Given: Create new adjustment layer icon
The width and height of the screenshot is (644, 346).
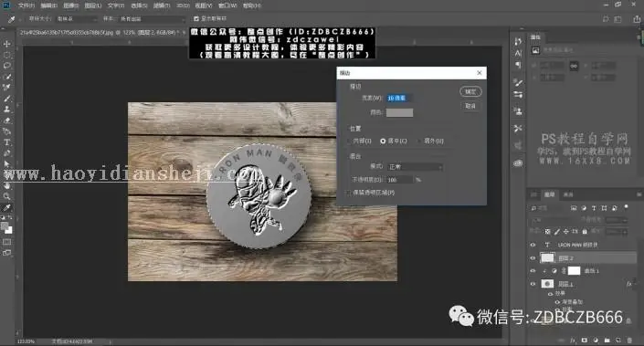Looking at the screenshot, I should pyautogui.click(x=596, y=341).
